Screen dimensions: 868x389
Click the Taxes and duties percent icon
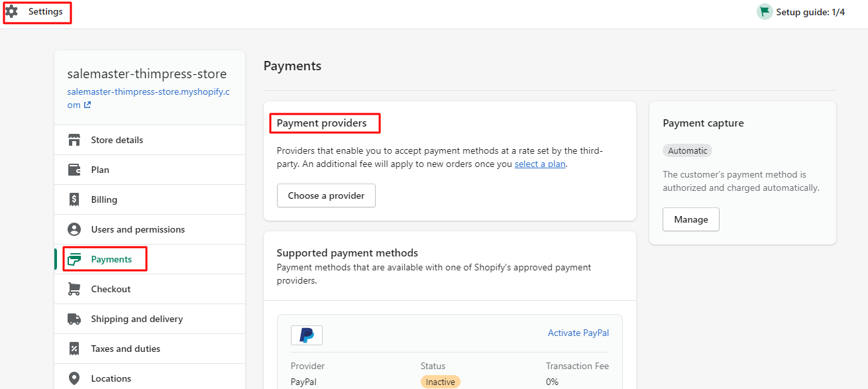(75, 348)
